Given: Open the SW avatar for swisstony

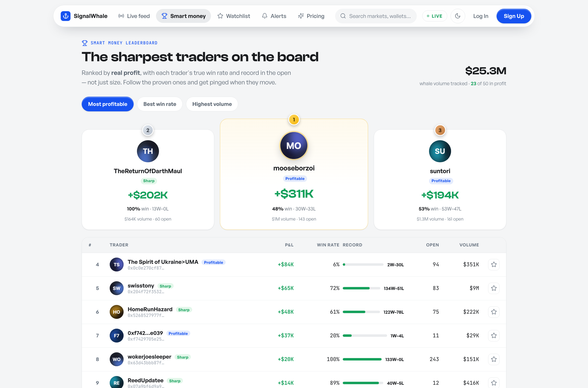Looking at the screenshot, I should [117, 288].
